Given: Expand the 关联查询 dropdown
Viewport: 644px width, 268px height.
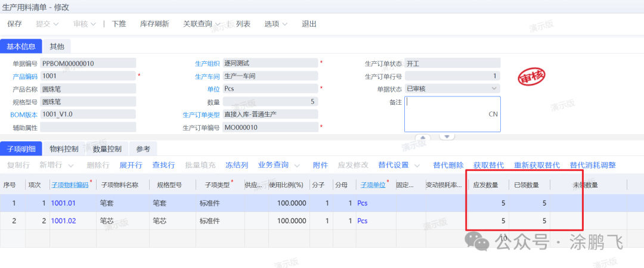Looking at the screenshot, I should [202, 24].
